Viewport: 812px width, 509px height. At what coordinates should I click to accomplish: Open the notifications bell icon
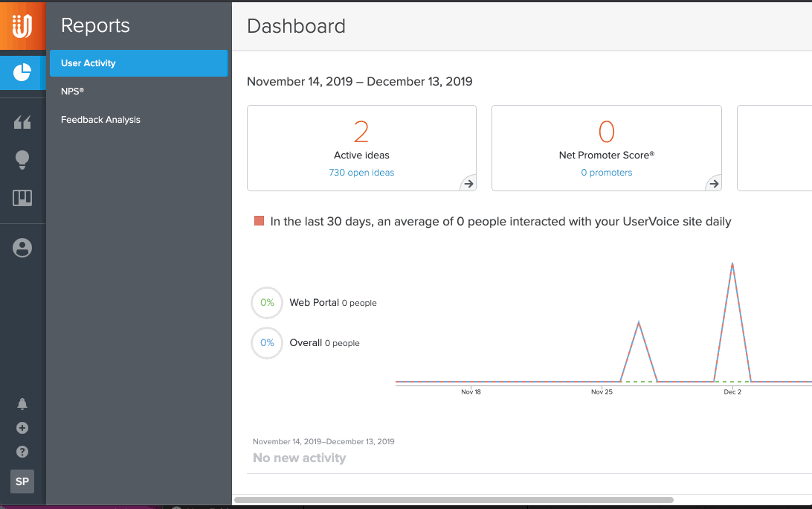click(22, 404)
